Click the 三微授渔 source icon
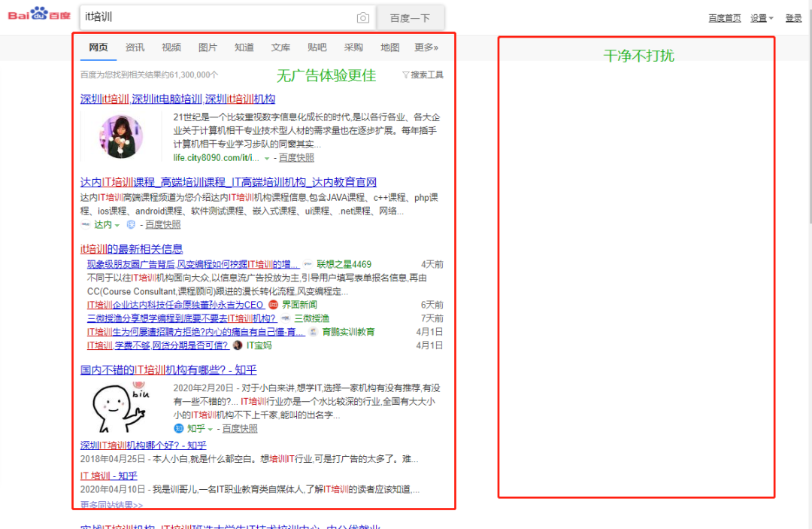The image size is (812, 529). [286, 318]
